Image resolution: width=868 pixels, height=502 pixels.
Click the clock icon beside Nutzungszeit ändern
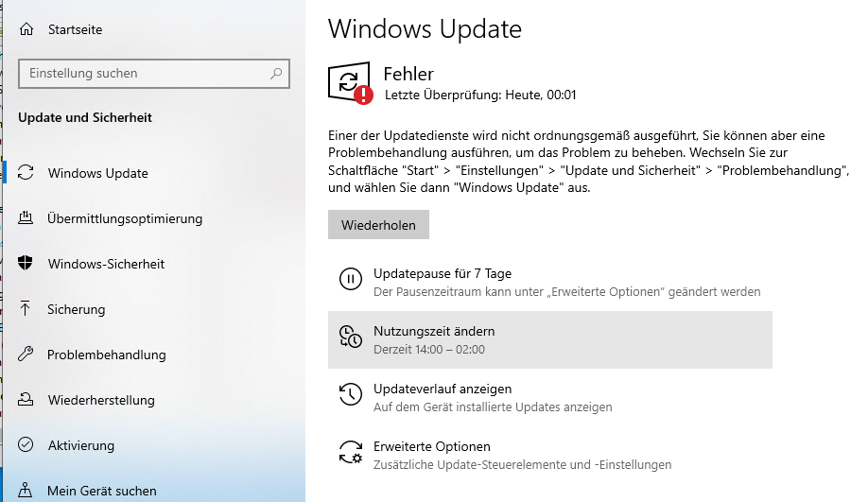(x=351, y=337)
